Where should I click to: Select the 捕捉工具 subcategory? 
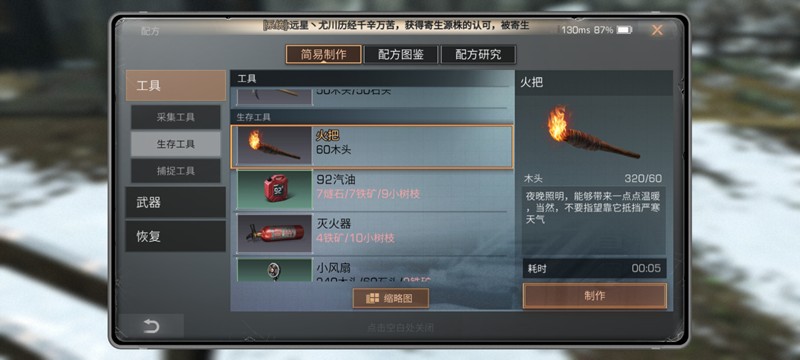[176, 171]
